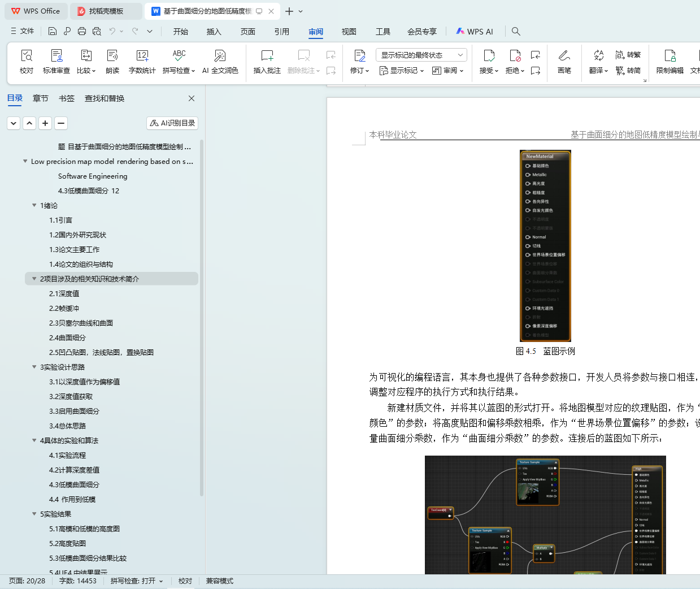Open 查找和替换 navigation tab
Screen dimensions: 700x589
coord(105,98)
